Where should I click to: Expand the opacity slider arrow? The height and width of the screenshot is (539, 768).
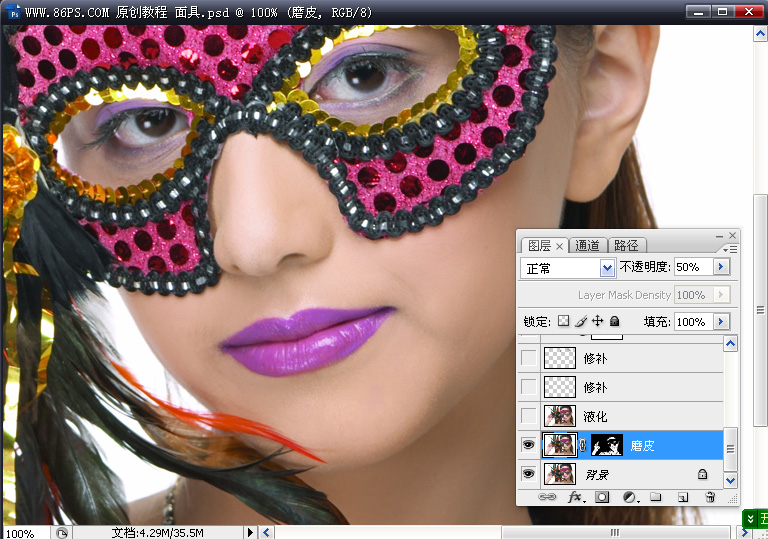(x=721, y=268)
